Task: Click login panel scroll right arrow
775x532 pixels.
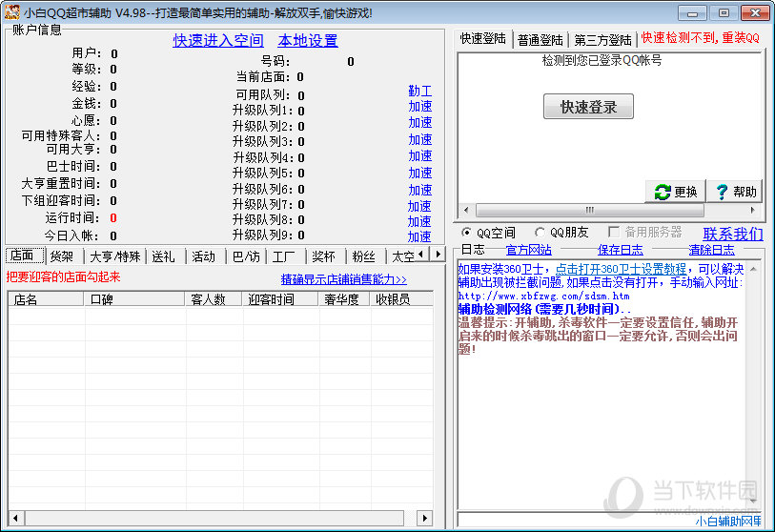Action: [752, 210]
